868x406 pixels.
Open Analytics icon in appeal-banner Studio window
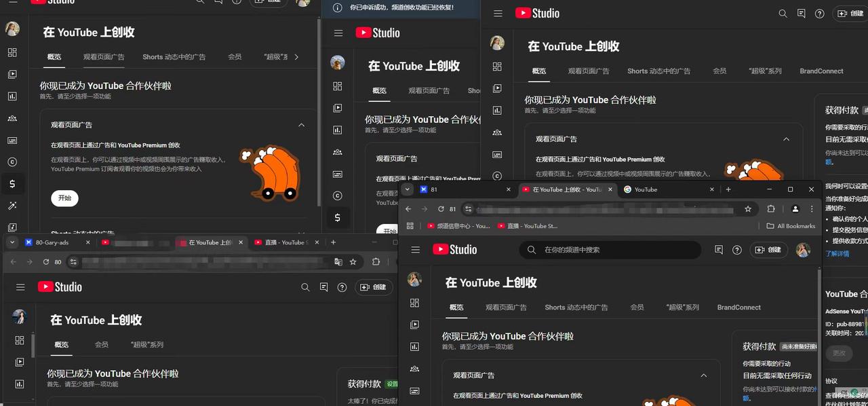pos(338,130)
